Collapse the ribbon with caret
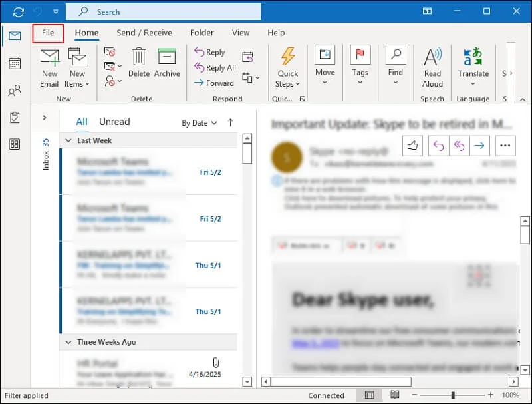Image resolution: width=532 pixels, height=404 pixels. (x=523, y=99)
